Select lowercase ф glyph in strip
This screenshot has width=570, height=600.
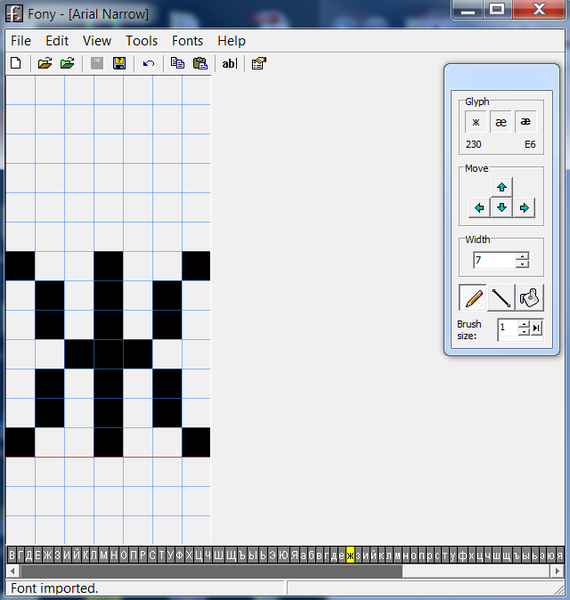(x=463, y=555)
